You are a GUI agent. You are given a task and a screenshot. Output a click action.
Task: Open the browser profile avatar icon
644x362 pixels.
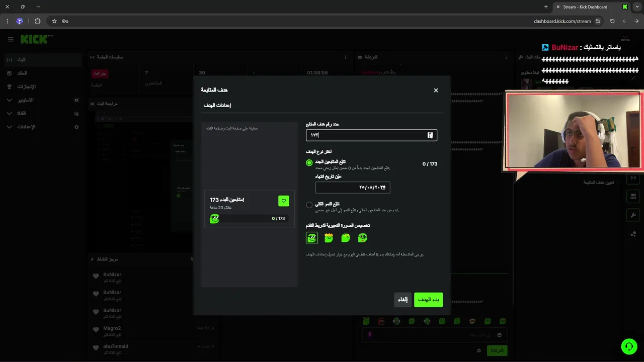(20, 21)
